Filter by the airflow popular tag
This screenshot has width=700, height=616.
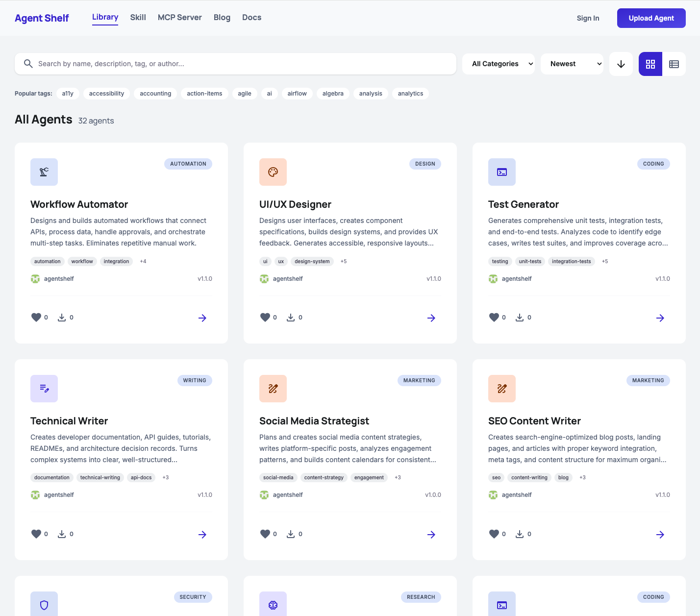point(297,94)
